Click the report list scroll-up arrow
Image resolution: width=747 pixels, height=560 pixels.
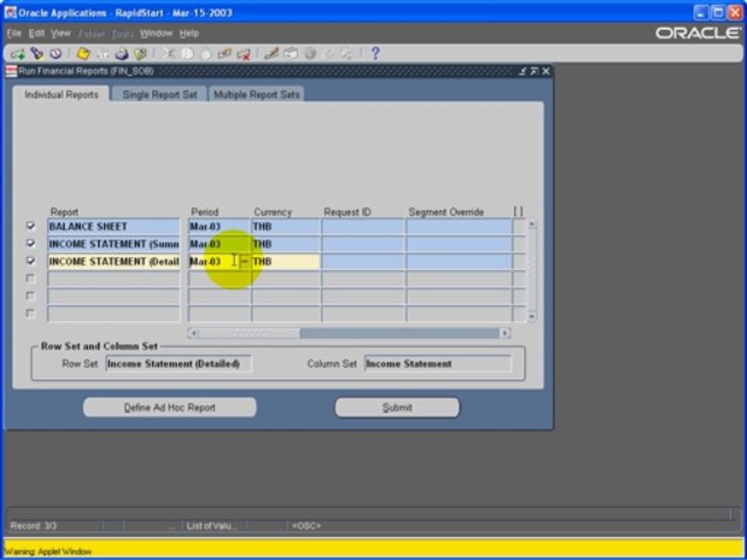coord(531,223)
